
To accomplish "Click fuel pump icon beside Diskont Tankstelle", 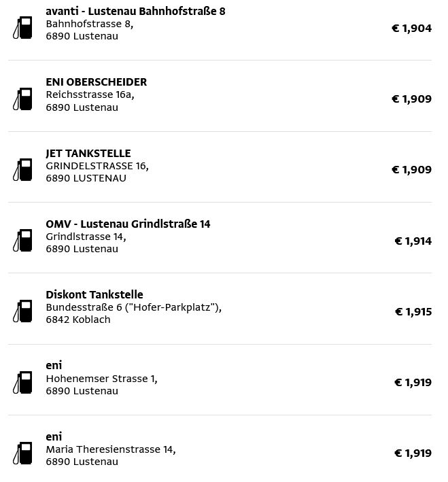I will (24, 311).
